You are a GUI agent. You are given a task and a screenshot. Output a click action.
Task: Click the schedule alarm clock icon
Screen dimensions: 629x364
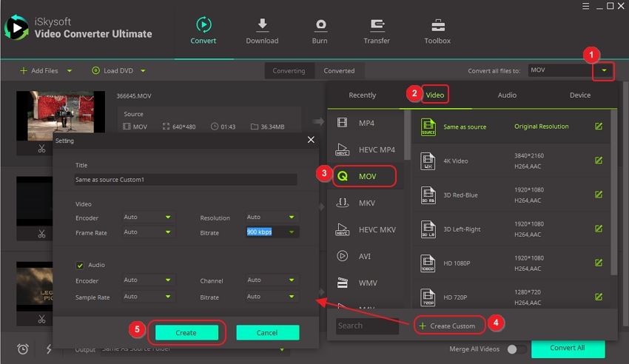click(23, 348)
